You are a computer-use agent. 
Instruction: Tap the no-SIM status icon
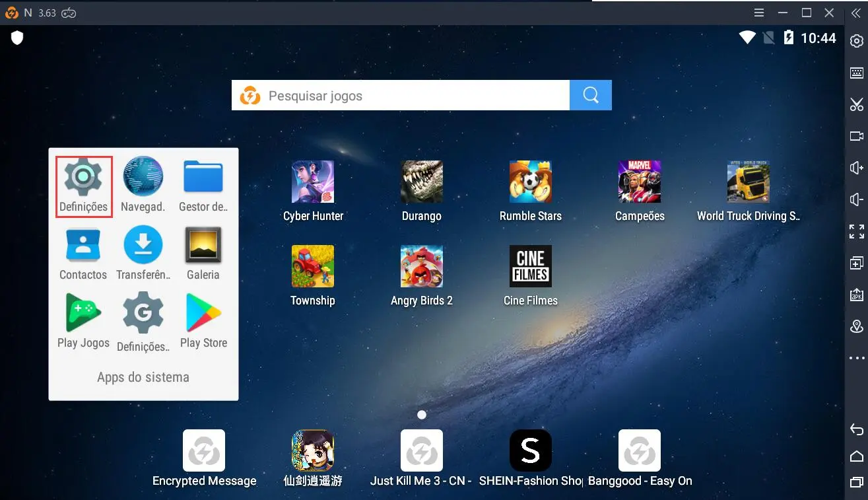tap(768, 38)
